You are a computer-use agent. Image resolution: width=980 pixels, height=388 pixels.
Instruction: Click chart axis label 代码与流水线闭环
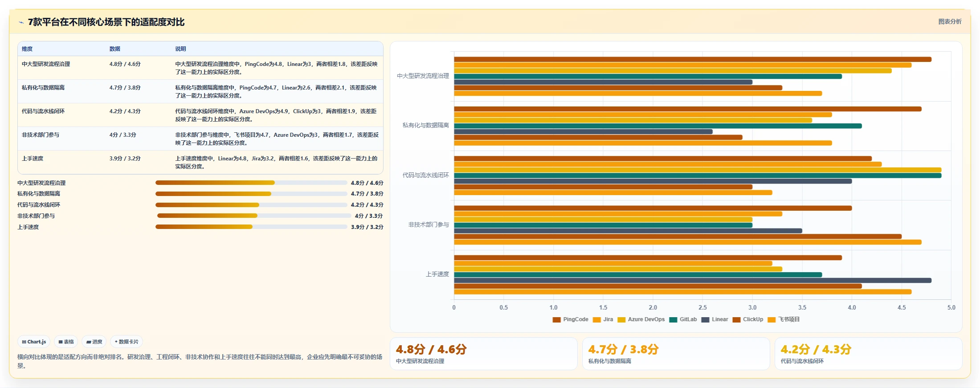coord(426,176)
